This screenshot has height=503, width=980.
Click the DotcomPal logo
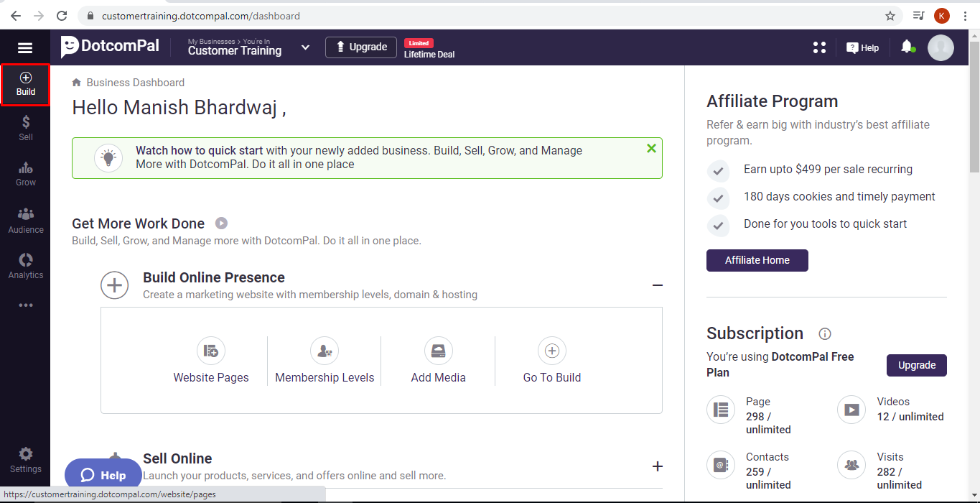pyautogui.click(x=110, y=47)
